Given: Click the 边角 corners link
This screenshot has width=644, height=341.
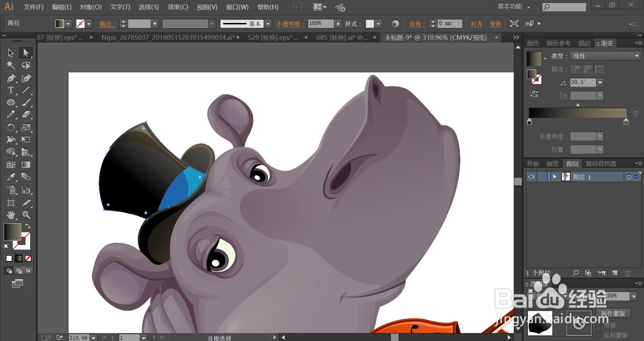Looking at the screenshot, I should point(417,24).
